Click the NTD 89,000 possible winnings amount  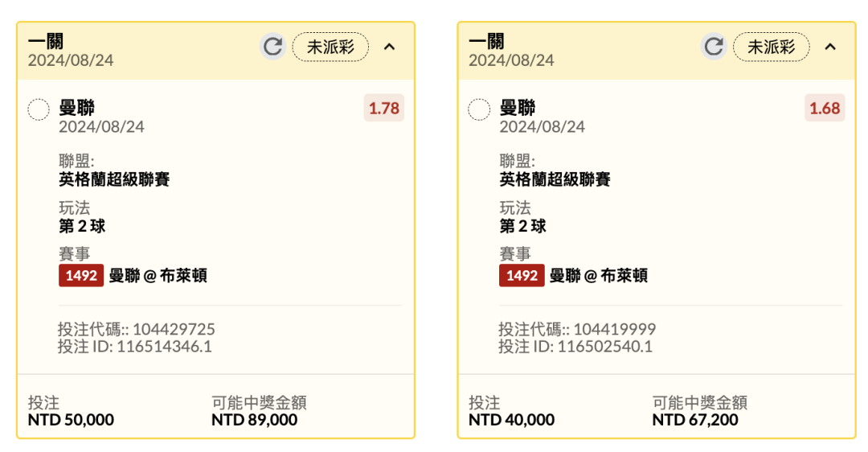pos(254,420)
